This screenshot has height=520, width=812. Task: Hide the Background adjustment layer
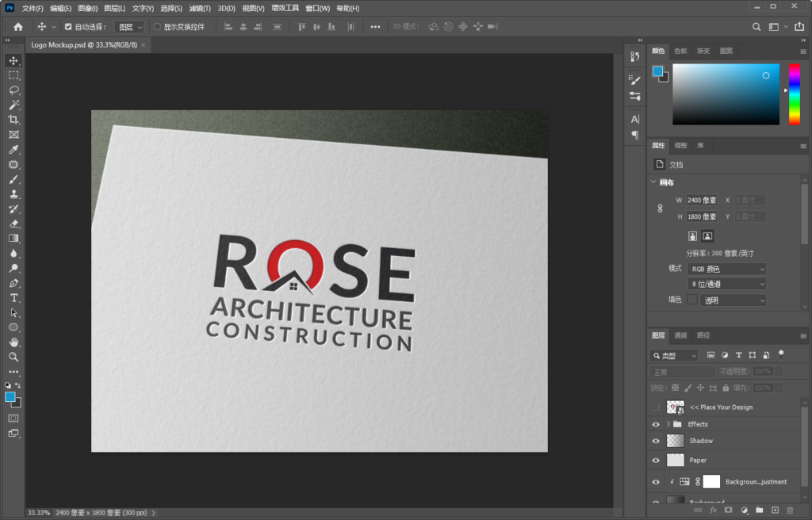[656, 482]
